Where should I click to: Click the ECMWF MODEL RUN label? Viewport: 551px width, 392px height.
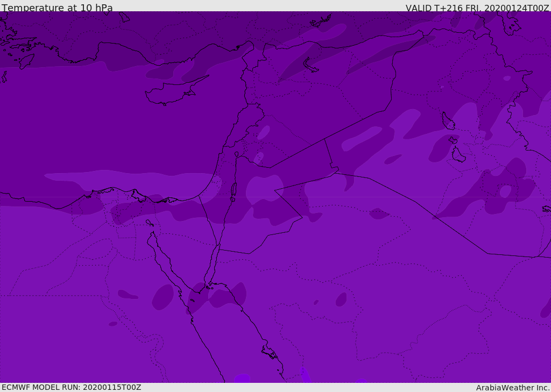(72, 387)
